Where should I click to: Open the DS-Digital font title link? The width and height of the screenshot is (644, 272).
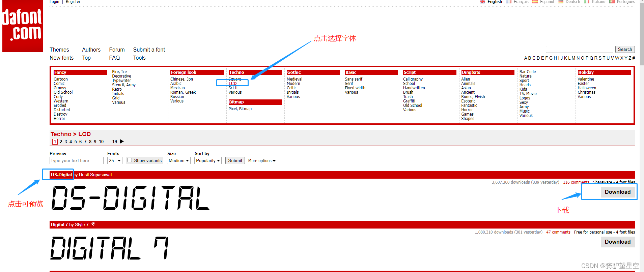[x=61, y=175]
